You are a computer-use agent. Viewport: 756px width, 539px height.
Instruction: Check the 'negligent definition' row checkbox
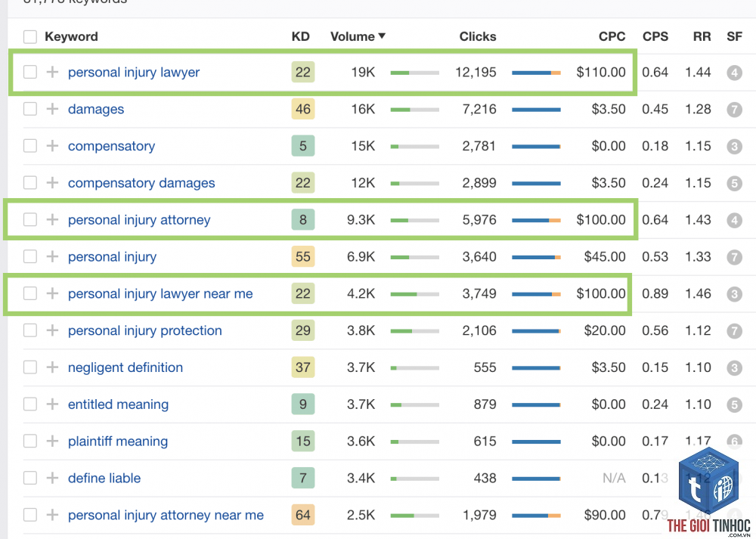pyautogui.click(x=30, y=367)
